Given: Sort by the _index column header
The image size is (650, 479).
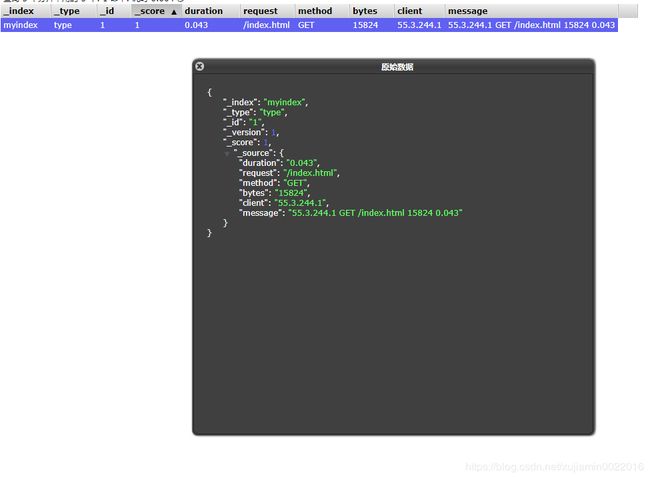Looking at the screenshot, I should (x=25, y=11).
